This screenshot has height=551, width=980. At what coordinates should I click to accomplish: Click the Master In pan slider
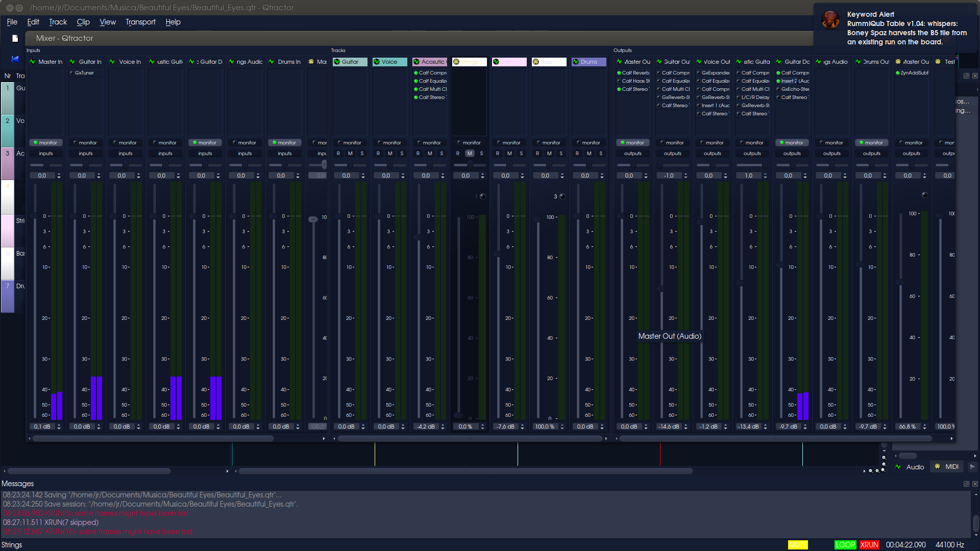tap(46, 165)
